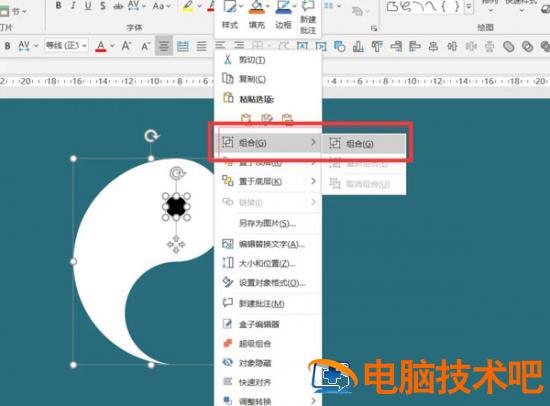Click third paste option picture icon
This screenshot has height=406, width=550.
[x=287, y=119]
